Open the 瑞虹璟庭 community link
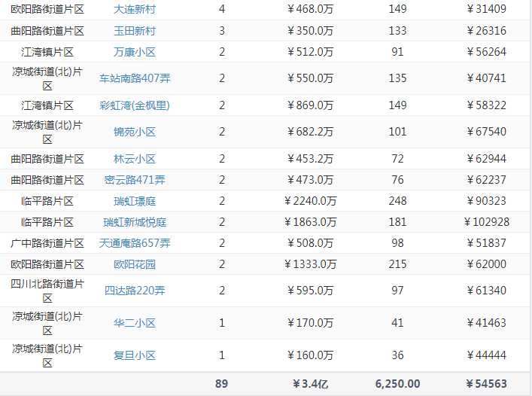This screenshot has height=396, width=532. (x=135, y=201)
